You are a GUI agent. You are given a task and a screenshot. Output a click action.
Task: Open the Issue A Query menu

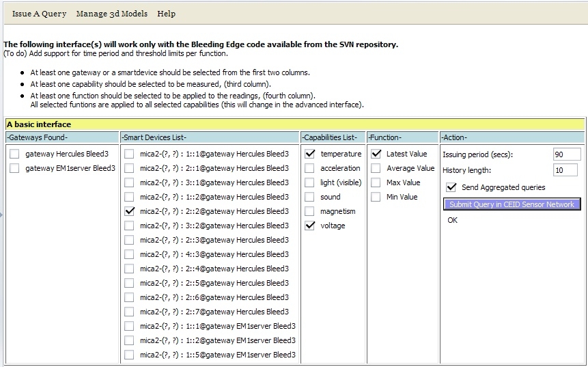pos(39,14)
